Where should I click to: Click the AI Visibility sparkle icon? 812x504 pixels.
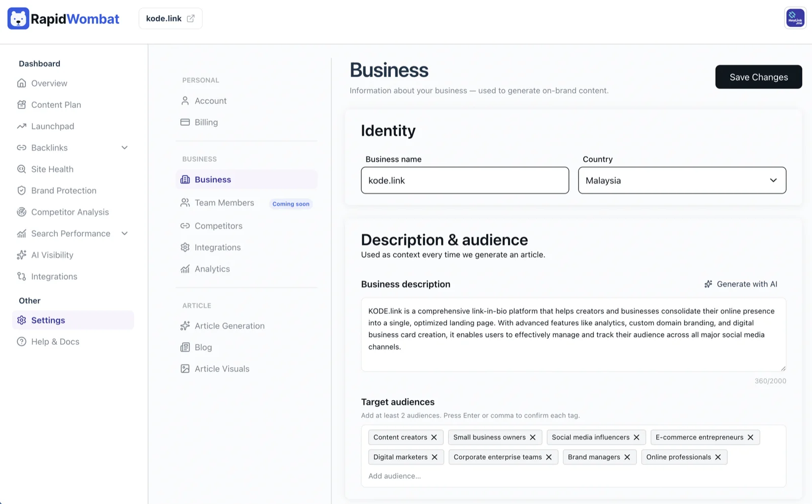coord(21,255)
